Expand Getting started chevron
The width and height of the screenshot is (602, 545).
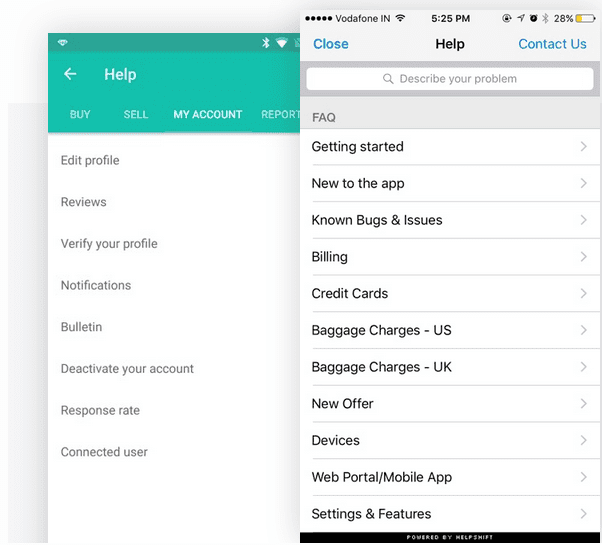click(x=583, y=147)
